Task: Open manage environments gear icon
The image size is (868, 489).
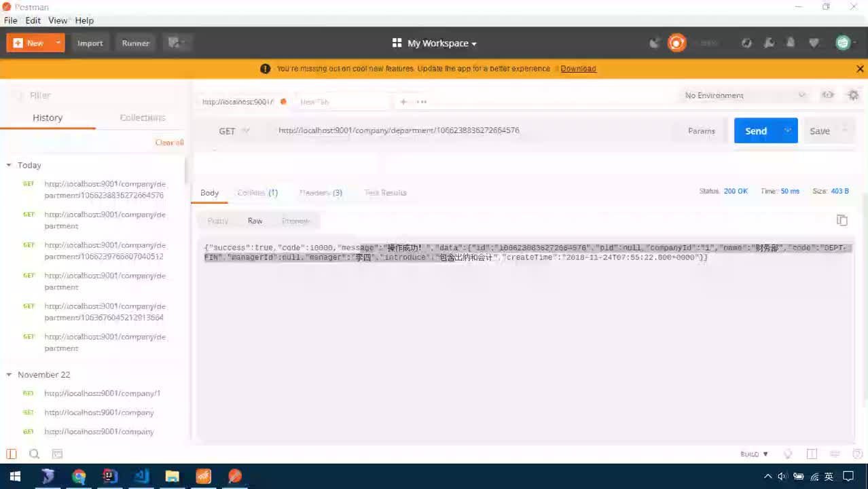Action: [x=854, y=95]
